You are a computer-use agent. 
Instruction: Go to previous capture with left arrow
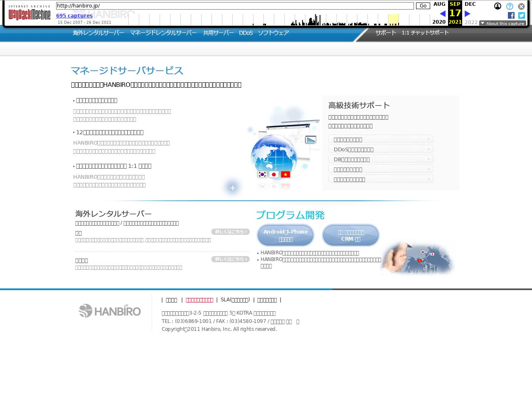coord(443,14)
